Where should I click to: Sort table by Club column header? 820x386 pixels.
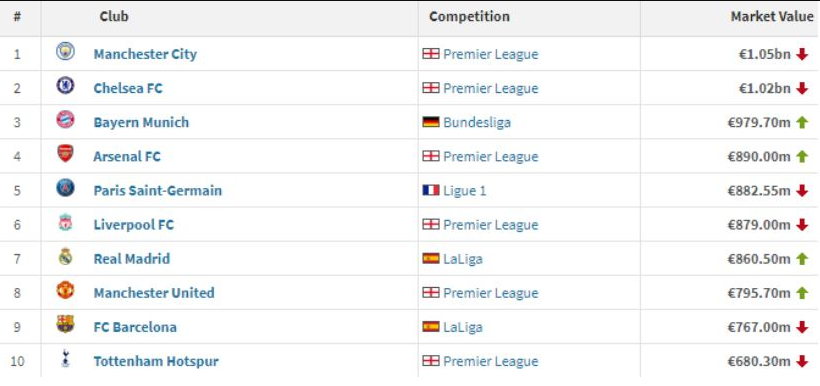coord(114,17)
